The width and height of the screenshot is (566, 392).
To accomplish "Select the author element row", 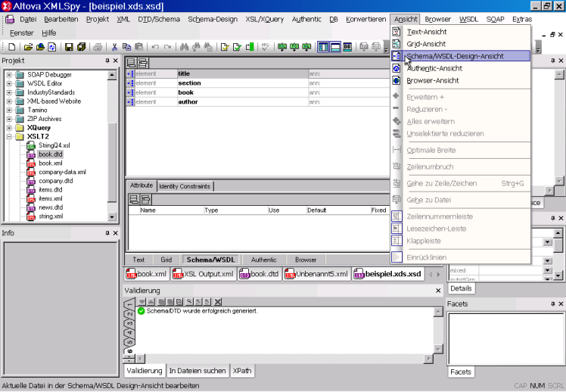I will click(258, 102).
